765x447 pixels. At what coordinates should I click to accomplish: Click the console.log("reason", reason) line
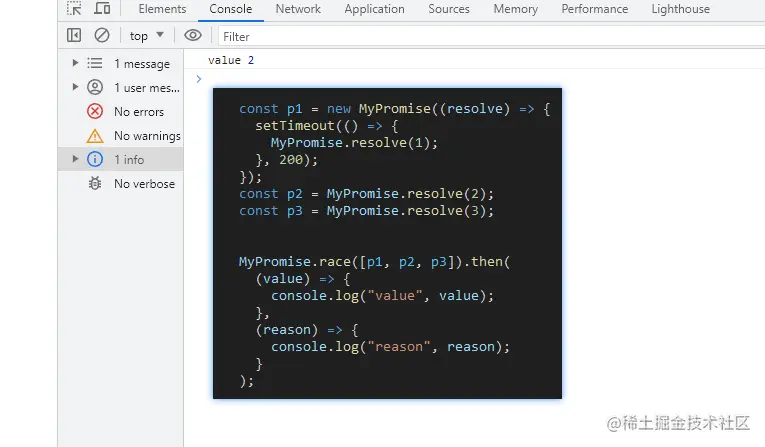click(x=390, y=346)
